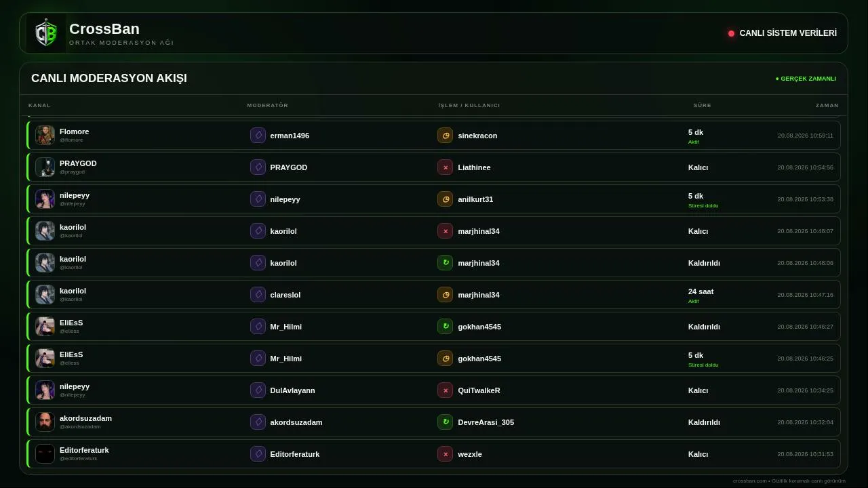Click the moderator badge icon next to erman1496

pyautogui.click(x=258, y=136)
